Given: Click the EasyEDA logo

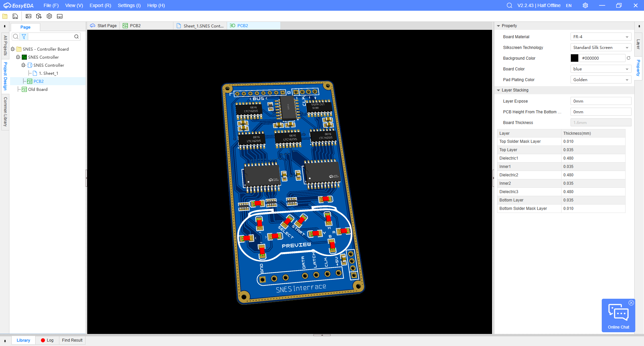Looking at the screenshot, I should tap(18, 5).
